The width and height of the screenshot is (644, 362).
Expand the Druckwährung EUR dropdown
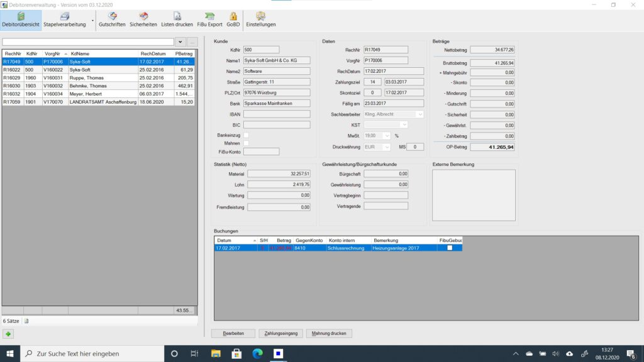pyautogui.click(x=387, y=147)
